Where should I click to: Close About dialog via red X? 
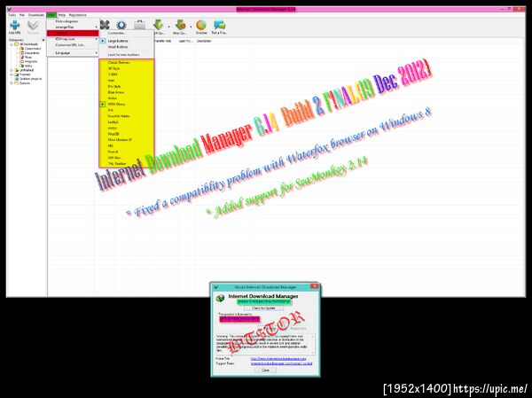315,286
